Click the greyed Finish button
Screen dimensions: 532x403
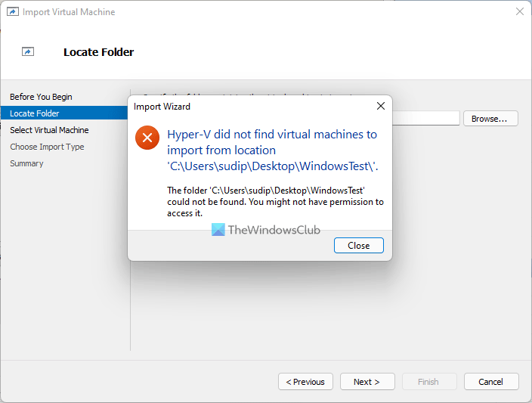tap(429, 382)
